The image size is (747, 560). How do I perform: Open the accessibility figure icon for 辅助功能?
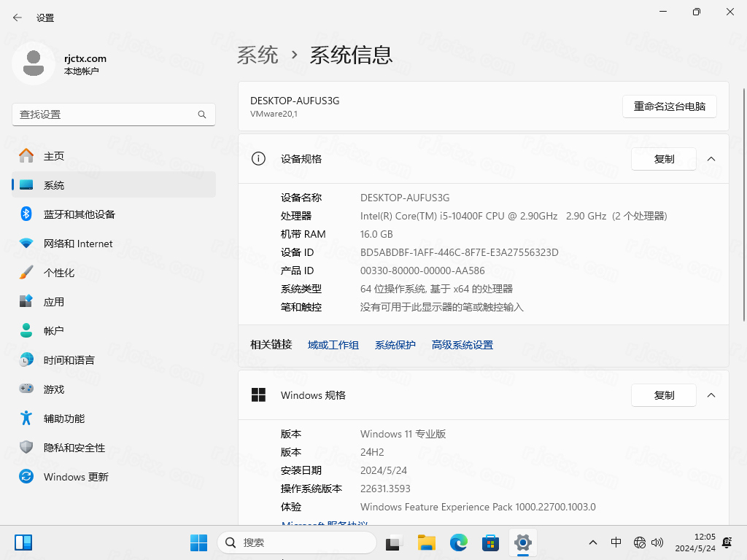click(26, 418)
